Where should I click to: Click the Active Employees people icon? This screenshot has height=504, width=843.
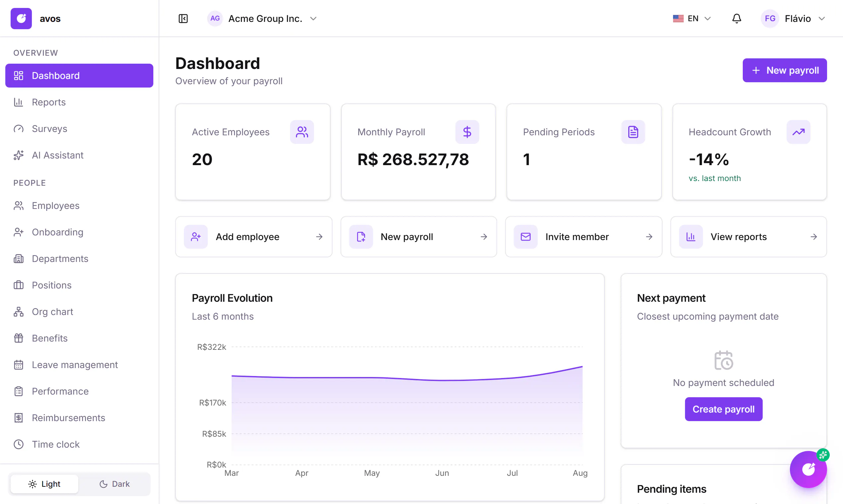tap(302, 132)
